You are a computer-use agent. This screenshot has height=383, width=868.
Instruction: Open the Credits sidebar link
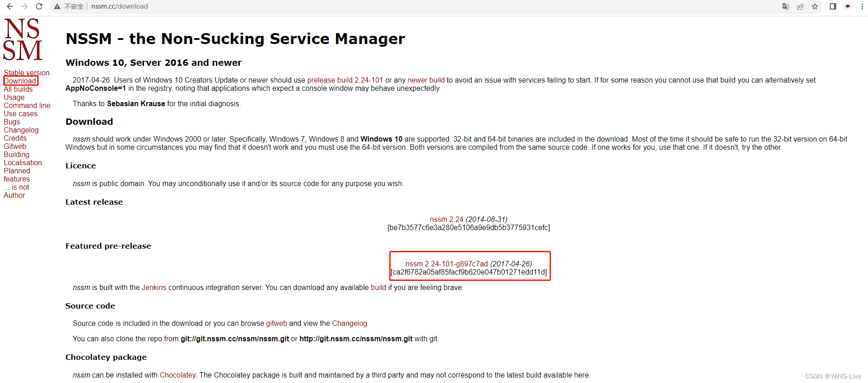click(x=15, y=138)
